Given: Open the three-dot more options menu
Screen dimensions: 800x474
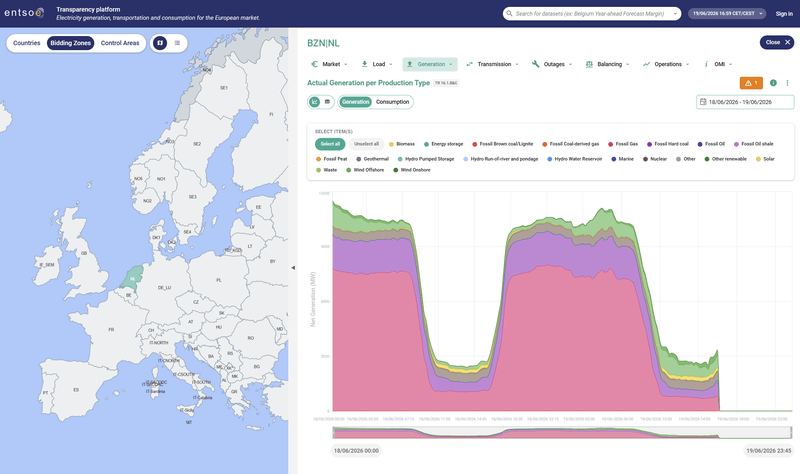Looking at the screenshot, I should click(787, 83).
